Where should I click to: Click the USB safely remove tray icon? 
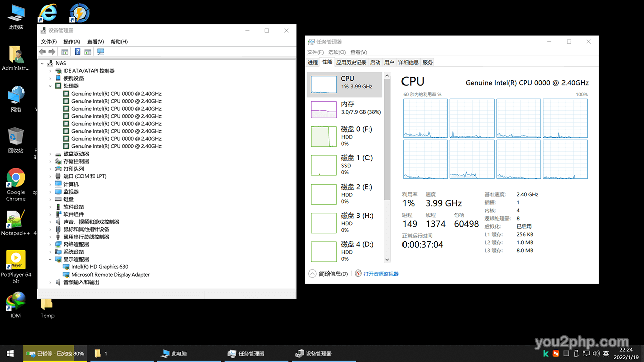pyautogui.click(x=576, y=354)
